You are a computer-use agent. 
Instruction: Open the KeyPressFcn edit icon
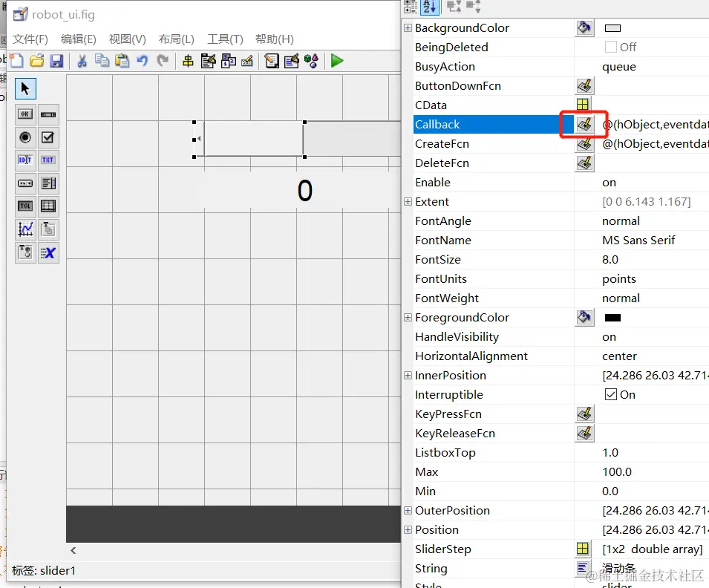click(x=585, y=414)
